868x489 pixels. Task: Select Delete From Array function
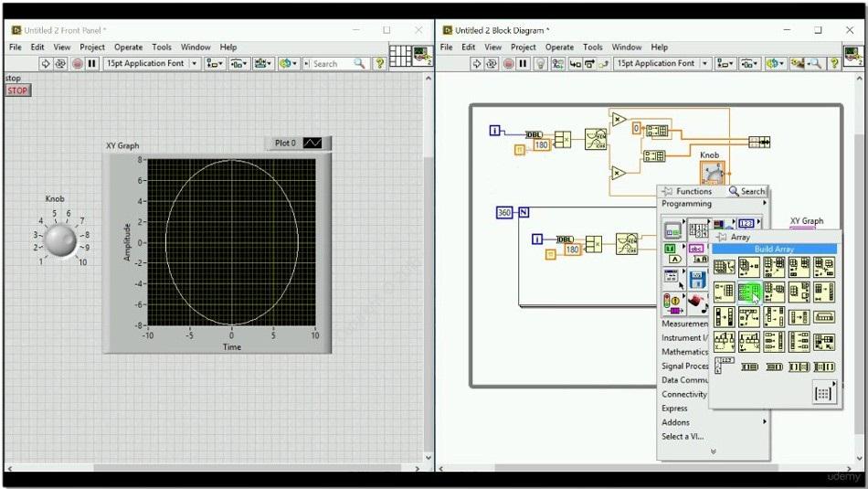tap(824, 267)
